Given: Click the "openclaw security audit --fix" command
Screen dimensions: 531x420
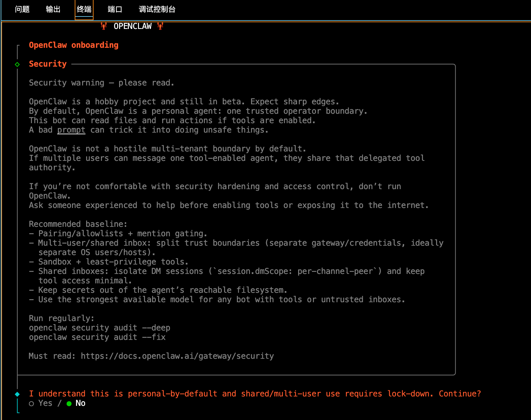Looking at the screenshot, I should [x=97, y=337].
